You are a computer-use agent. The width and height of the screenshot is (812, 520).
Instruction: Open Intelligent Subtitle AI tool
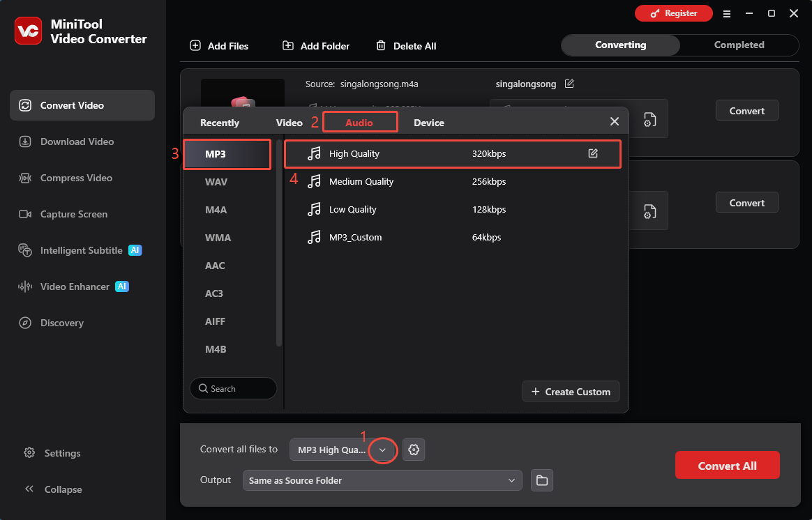coord(82,250)
